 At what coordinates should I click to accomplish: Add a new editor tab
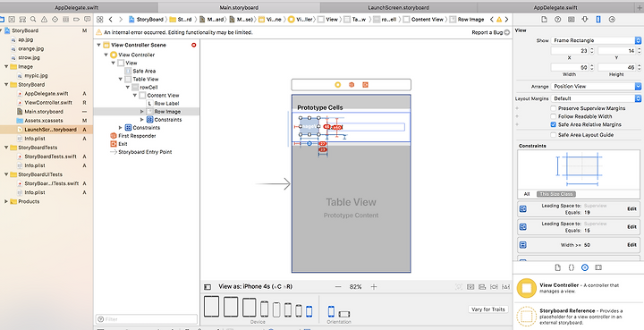click(639, 7)
